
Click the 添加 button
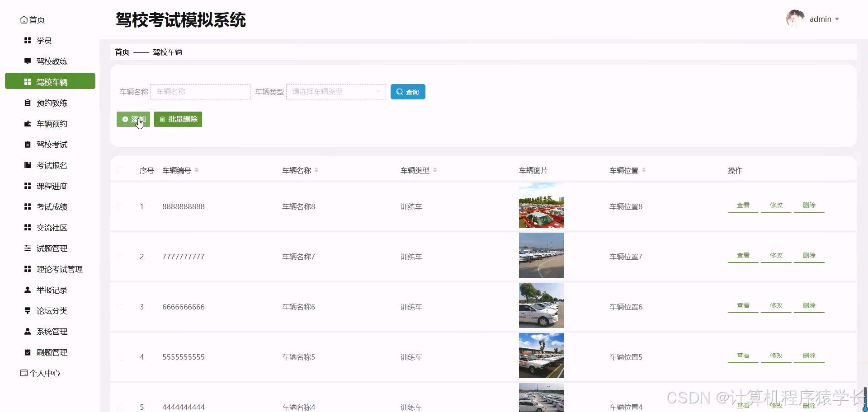(133, 119)
